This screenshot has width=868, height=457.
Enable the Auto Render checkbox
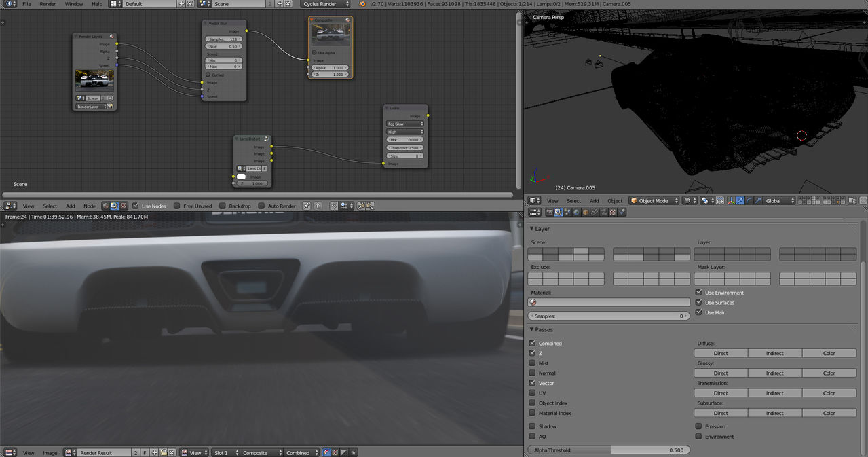click(x=261, y=206)
